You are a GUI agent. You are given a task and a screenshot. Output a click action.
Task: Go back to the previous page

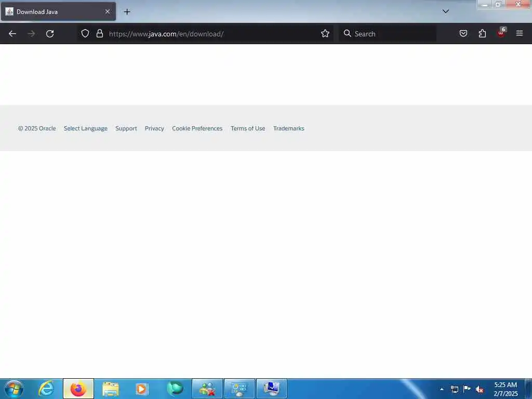coord(12,34)
